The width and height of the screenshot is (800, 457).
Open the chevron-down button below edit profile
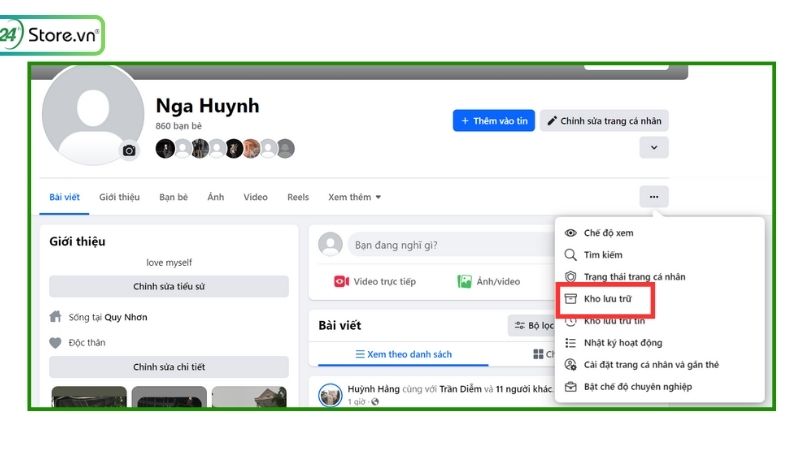pyautogui.click(x=654, y=148)
